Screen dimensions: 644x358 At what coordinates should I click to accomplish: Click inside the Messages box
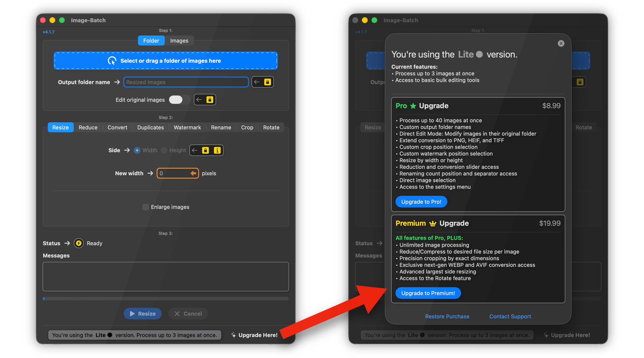point(166,277)
